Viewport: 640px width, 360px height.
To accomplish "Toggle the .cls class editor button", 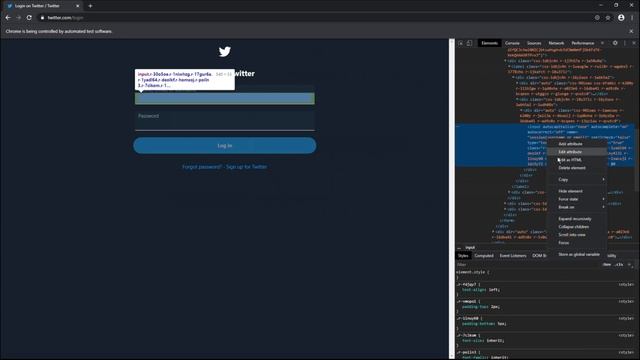I will coord(619,264).
